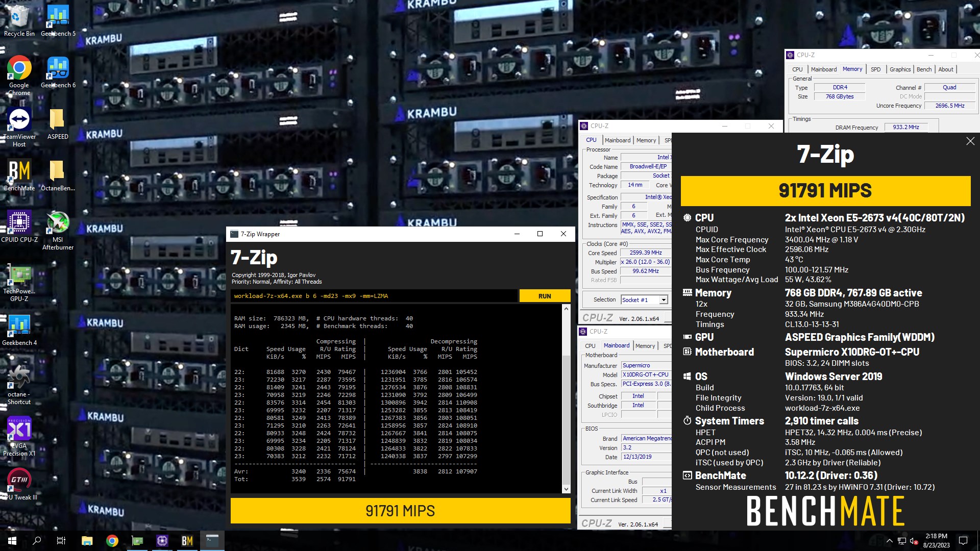
Task: Click BIOS date 12/13/2019 field
Action: click(646, 457)
